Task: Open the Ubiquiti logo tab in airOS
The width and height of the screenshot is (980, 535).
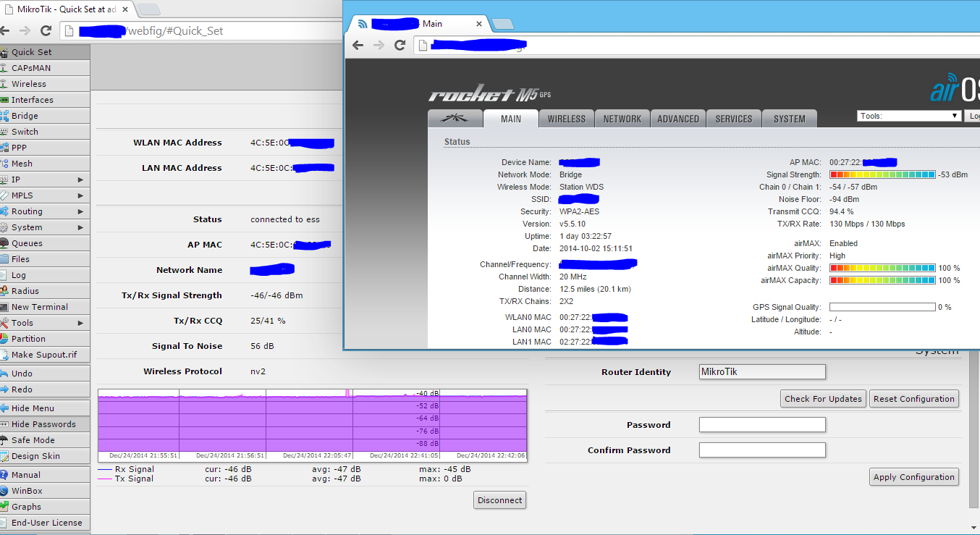Action: tap(455, 119)
